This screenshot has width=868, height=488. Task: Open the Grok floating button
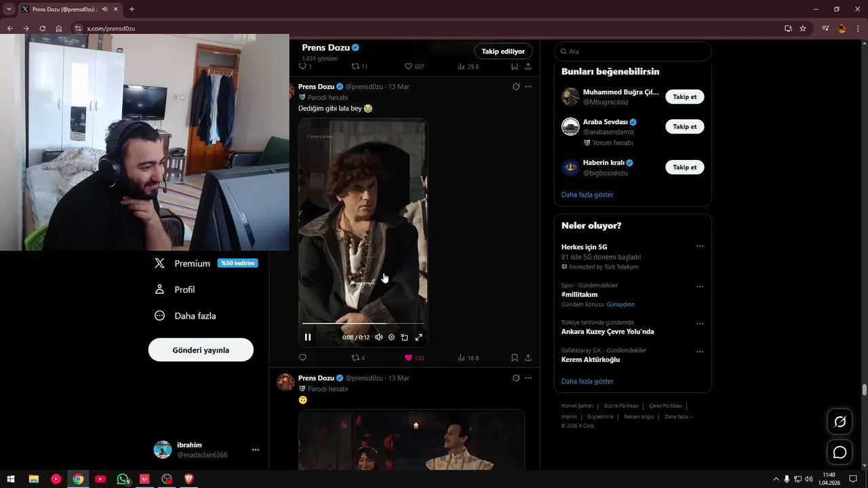(840, 422)
